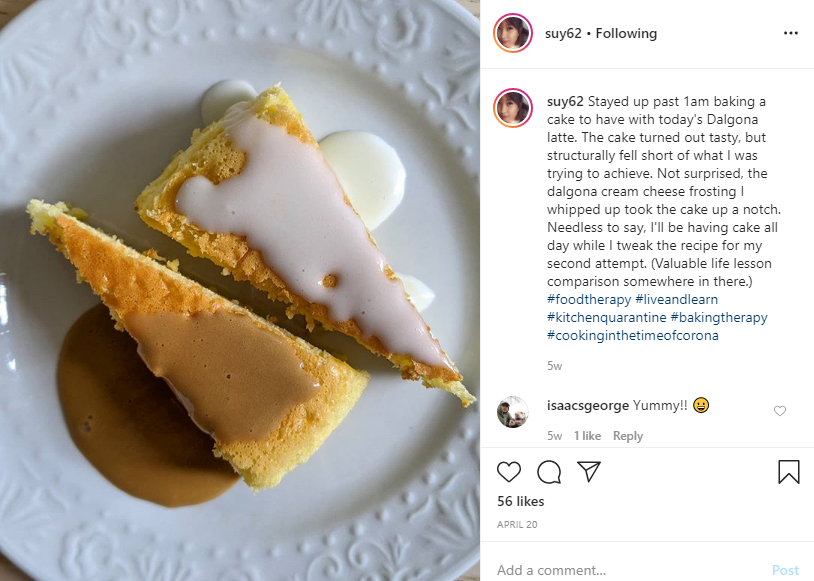Open the #kitchenquarantine hashtag

point(606,317)
